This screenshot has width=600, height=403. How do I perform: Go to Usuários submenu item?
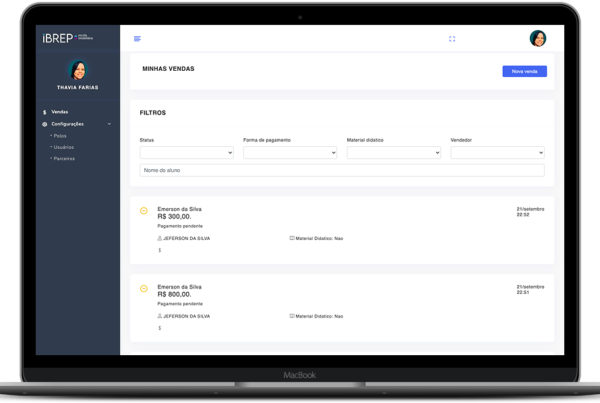[64, 147]
